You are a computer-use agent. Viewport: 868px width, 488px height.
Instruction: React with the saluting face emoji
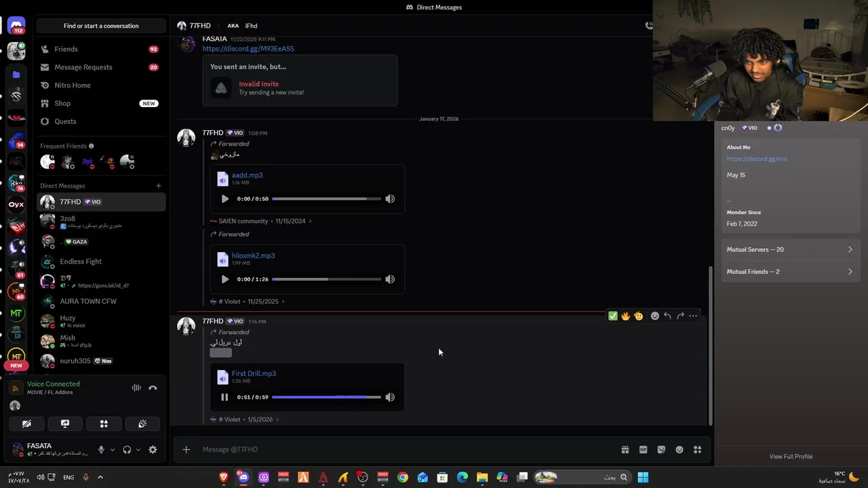click(x=638, y=316)
